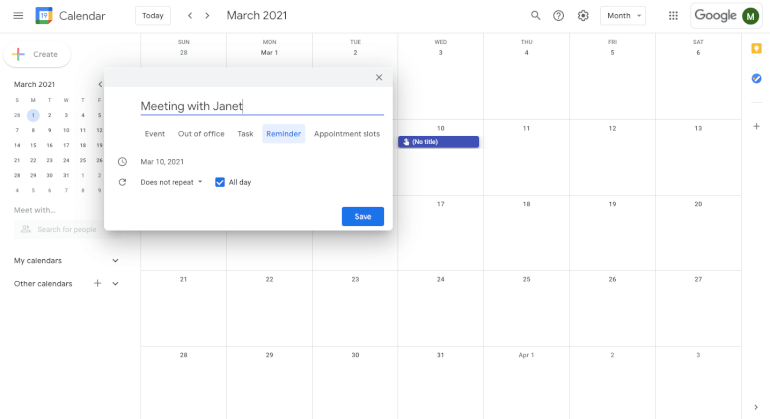The image size is (770, 419).
Task: Switch to the Task tab
Action: [x=245, y=134]
